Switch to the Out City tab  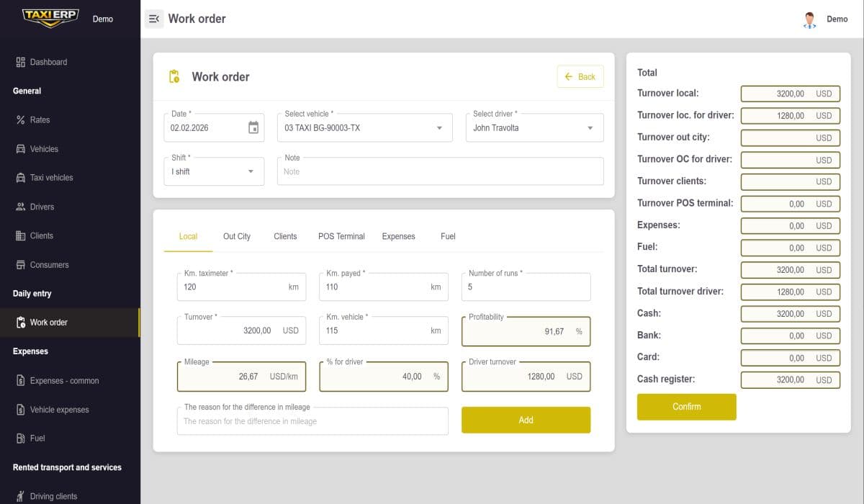(237, 236)
